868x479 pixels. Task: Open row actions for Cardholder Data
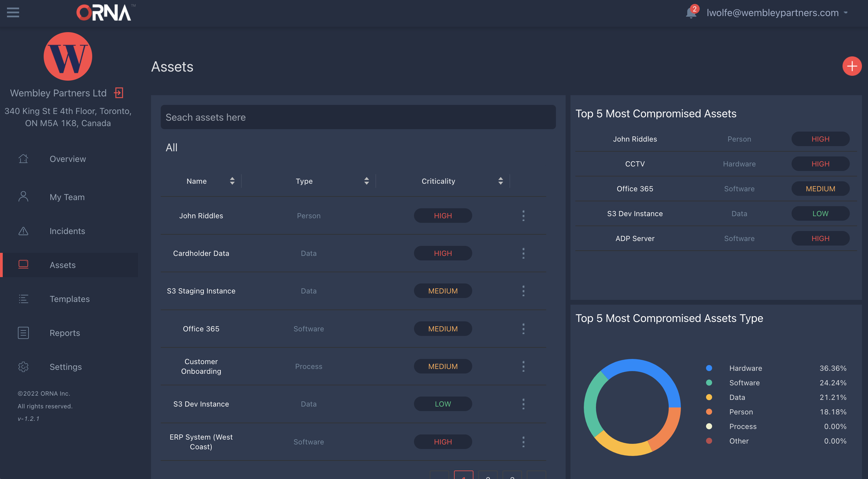523,253
